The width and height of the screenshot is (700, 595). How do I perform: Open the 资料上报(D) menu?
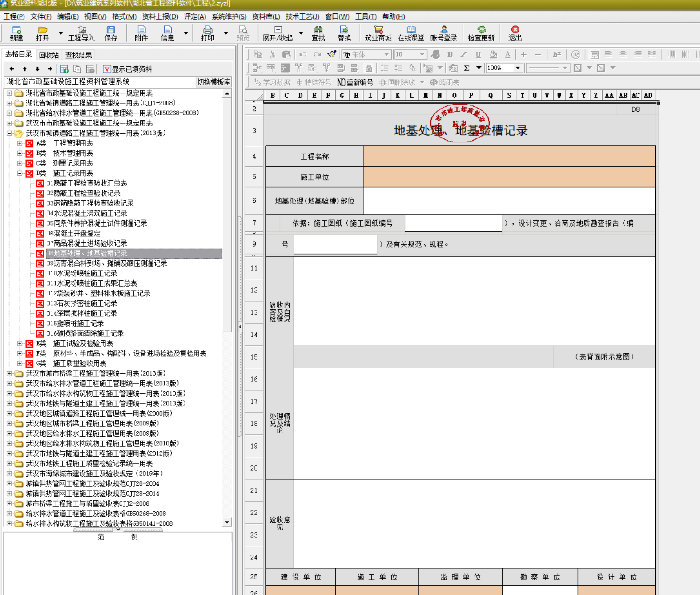click(x=160, y=16)
